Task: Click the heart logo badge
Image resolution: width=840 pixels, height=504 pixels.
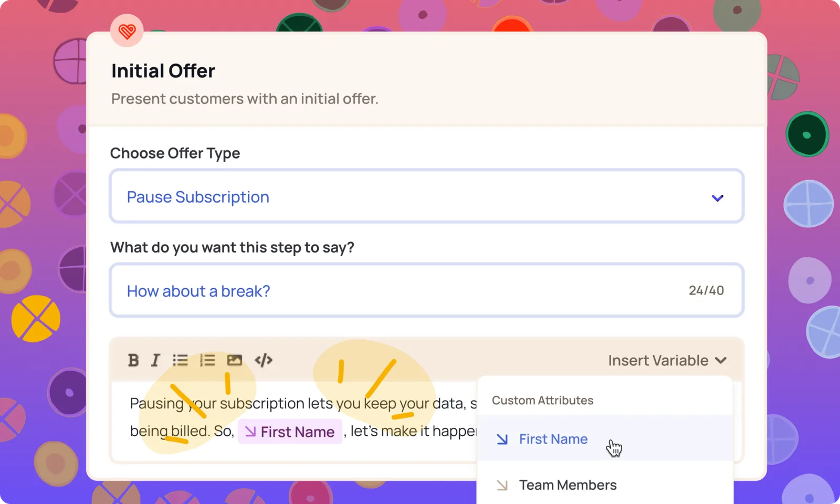Action: click(127, 31)
